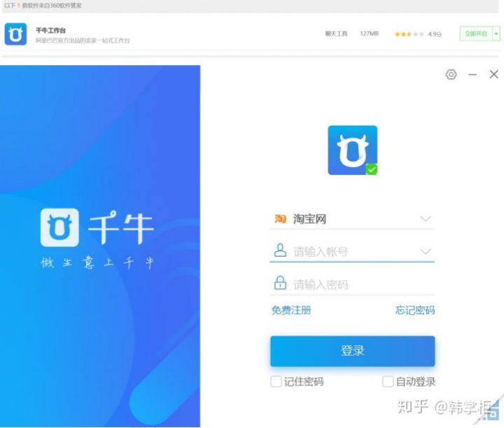
Task: Click the user account icon in form
Action: 280,250
